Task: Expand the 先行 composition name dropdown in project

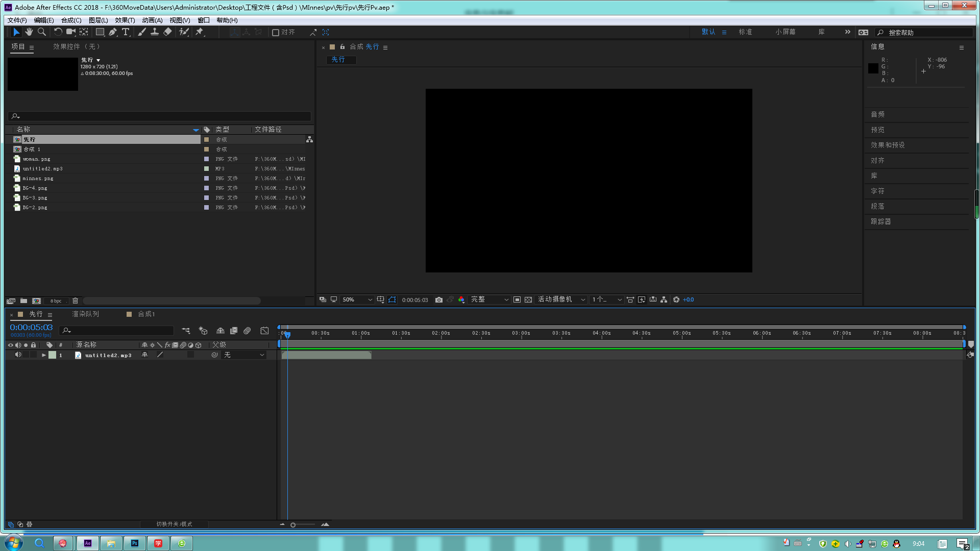Action: [x=99, y=60]
